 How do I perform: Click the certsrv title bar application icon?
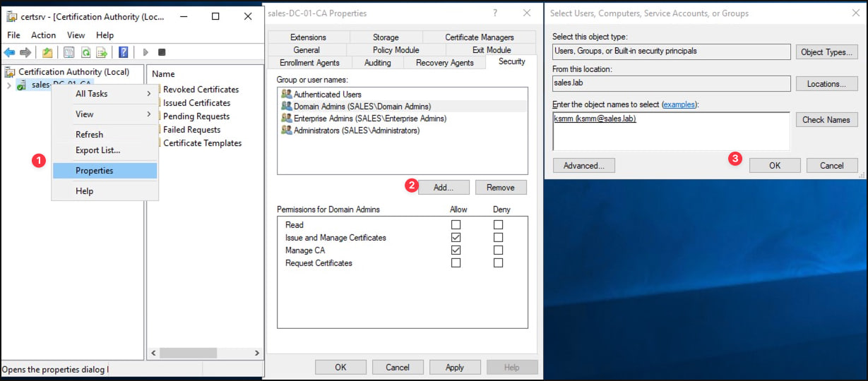coord(11,16)
